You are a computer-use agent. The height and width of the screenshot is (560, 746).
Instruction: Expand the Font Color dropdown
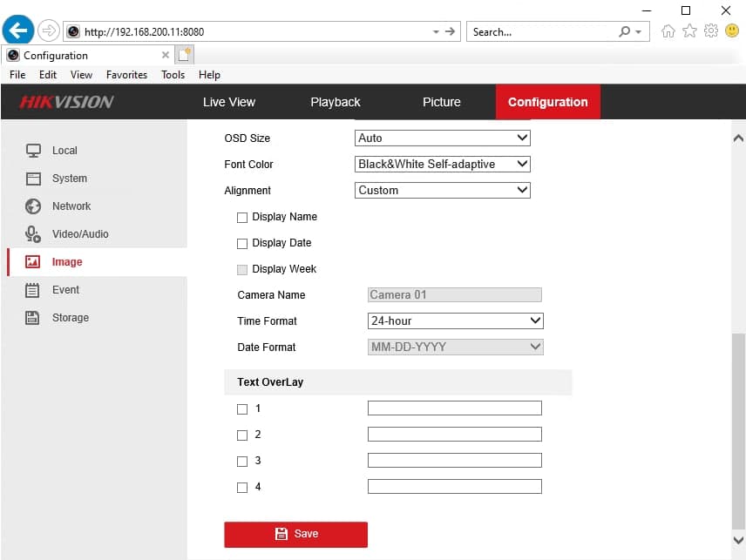(443, 164)
